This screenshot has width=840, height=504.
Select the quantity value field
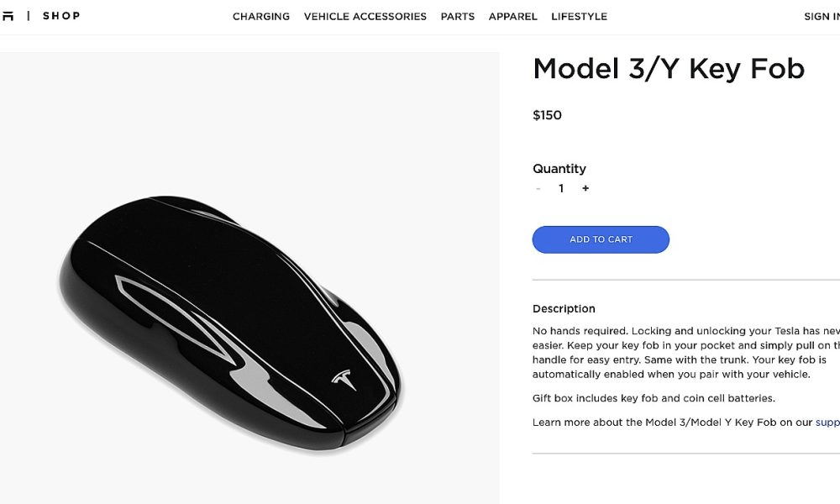(x=561, y=188)
